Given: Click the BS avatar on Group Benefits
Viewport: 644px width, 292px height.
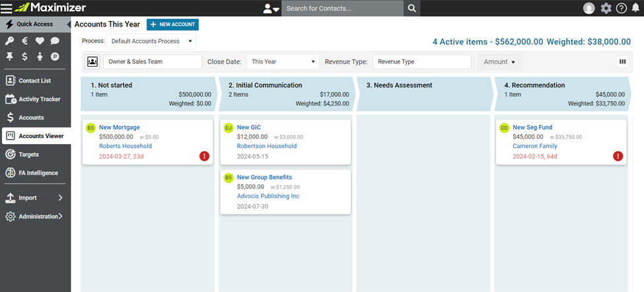Looking at the screenshot, I should pos(229,178).
